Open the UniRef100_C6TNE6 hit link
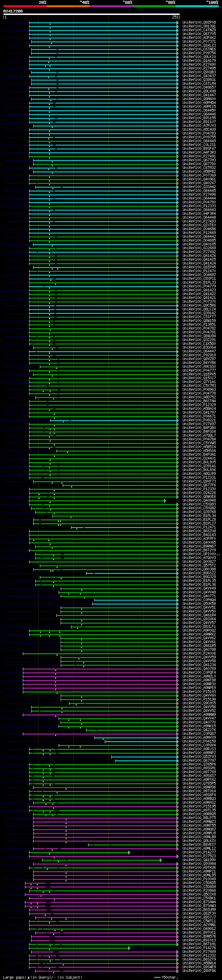 (x=199, y=49)
